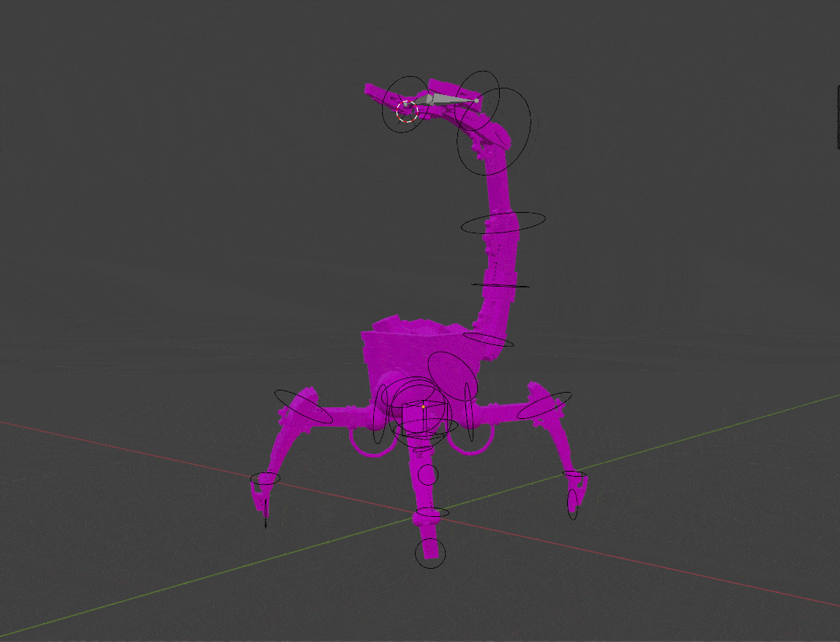The height and width of the screenshot is (642, 840).
Task: Select the circle control at front foot
Action: 430,553
